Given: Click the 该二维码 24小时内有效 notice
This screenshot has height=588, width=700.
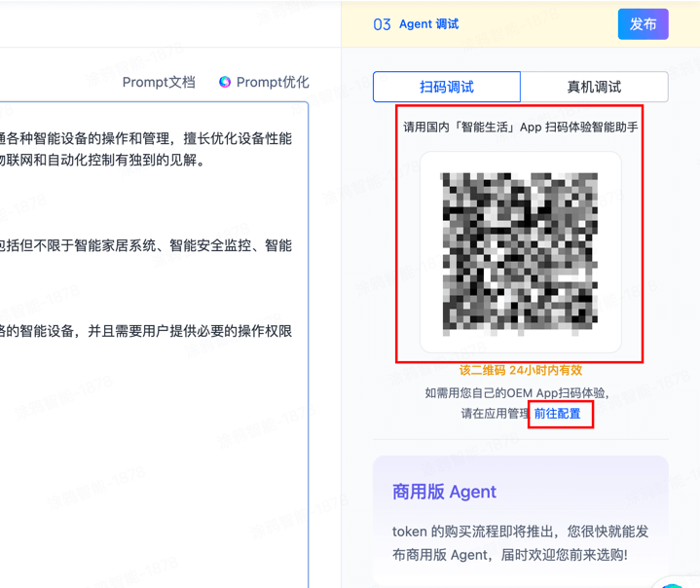Looking at the screenshot, I should (x=521, y=370).
